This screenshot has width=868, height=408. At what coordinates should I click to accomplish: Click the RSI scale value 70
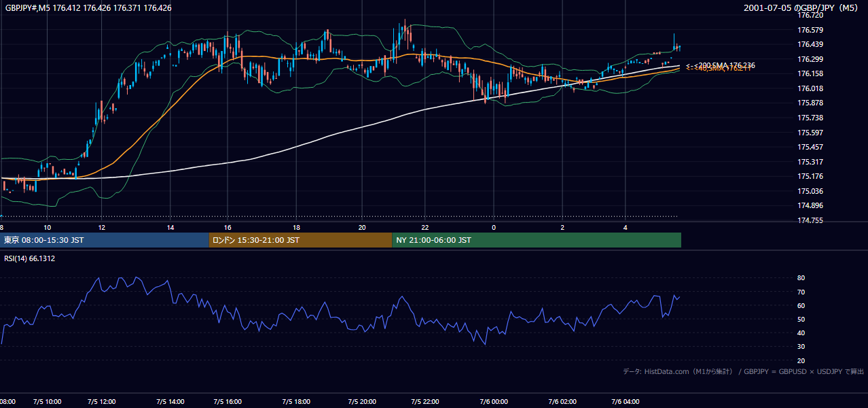(x=801, y=292)
